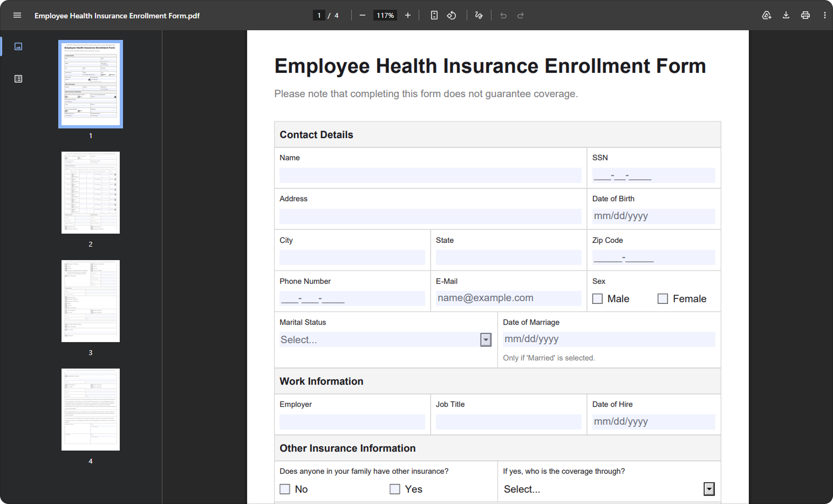Image resolution: width=833 pixels, height=504 pixels.
Task: Tick the Yes other insurance checkbox
Action: 395,489
